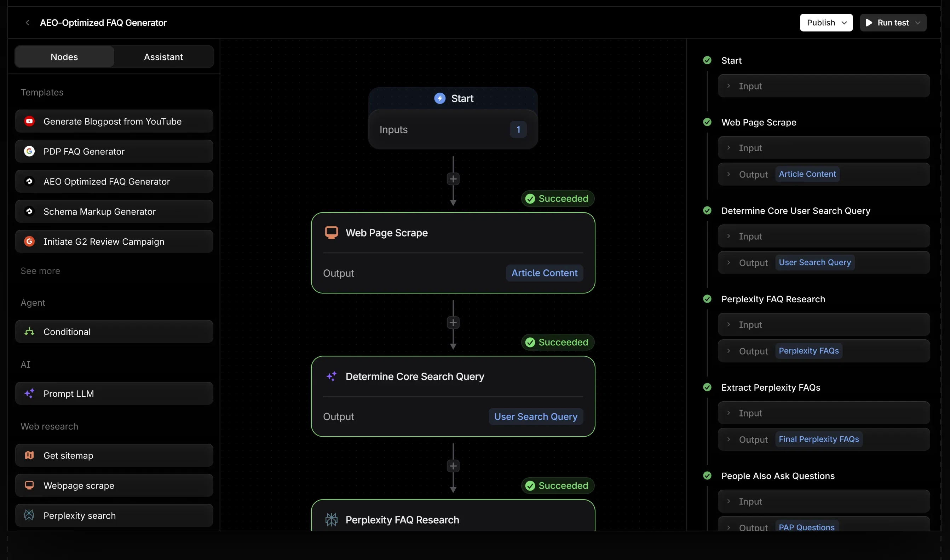Click the play icon in Run test button

point(869,23)
